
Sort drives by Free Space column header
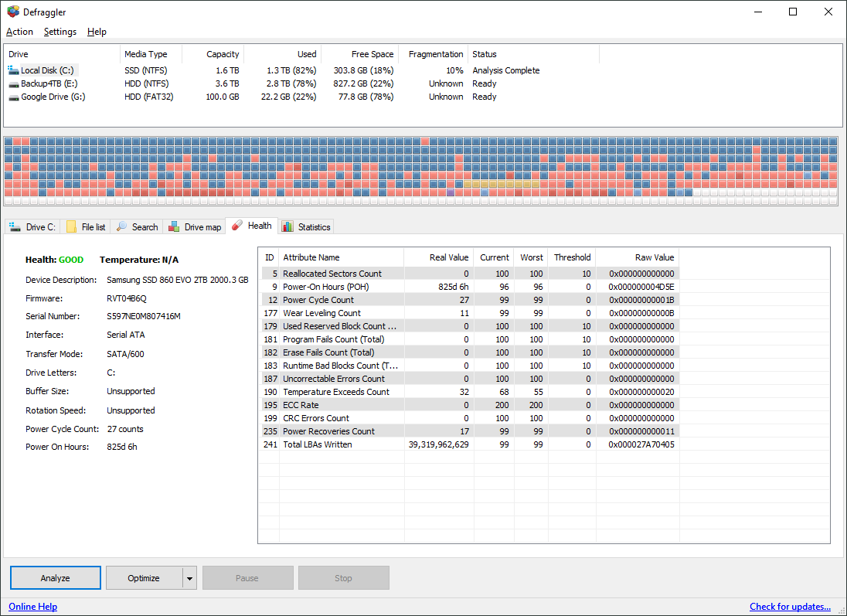point(360,54)
